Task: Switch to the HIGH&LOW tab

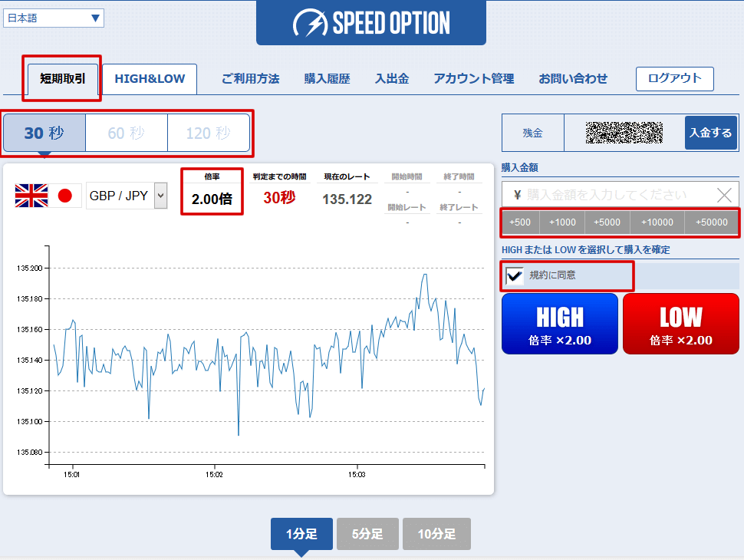Action: [x=150, y=79]
